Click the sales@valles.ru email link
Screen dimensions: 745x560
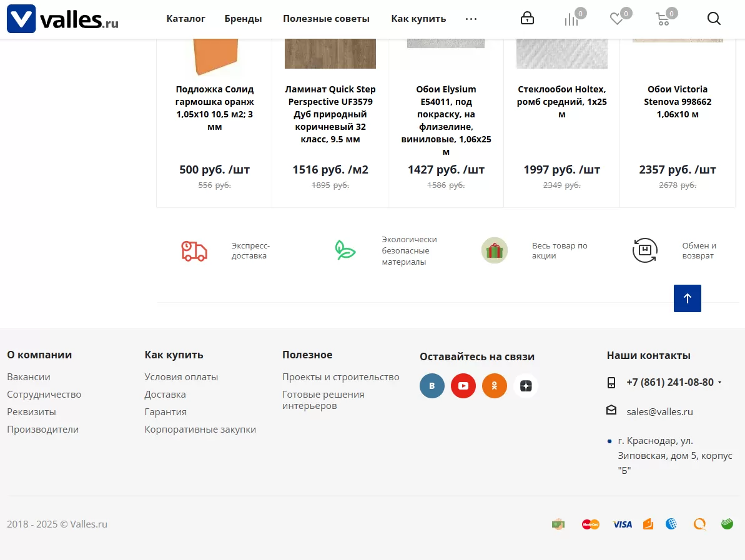tap(659, 412)
